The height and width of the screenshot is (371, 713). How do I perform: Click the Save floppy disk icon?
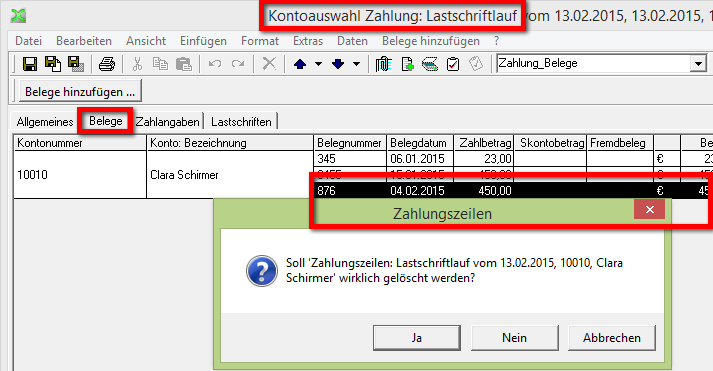[30, 64]
